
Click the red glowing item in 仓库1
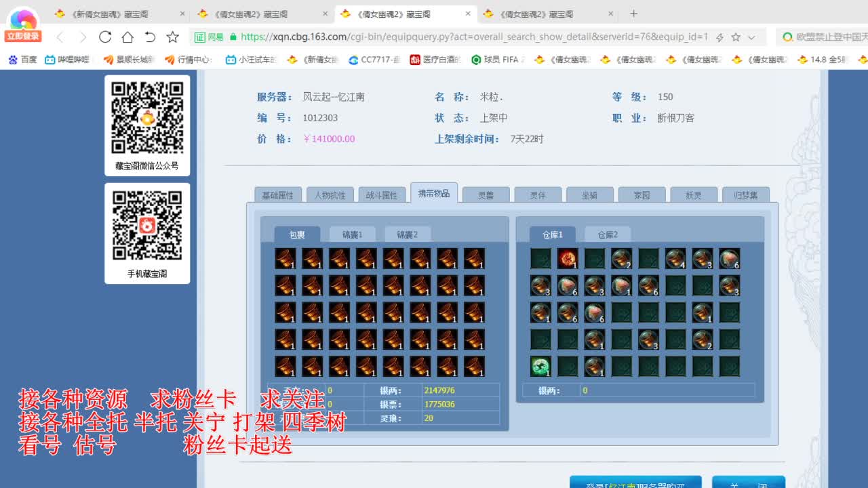tap(567, 258)
